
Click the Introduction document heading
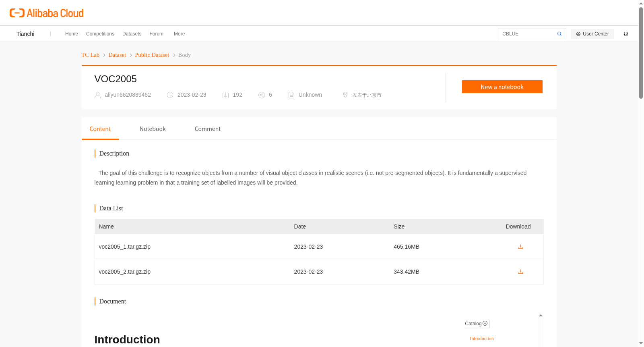coord(127,340)
